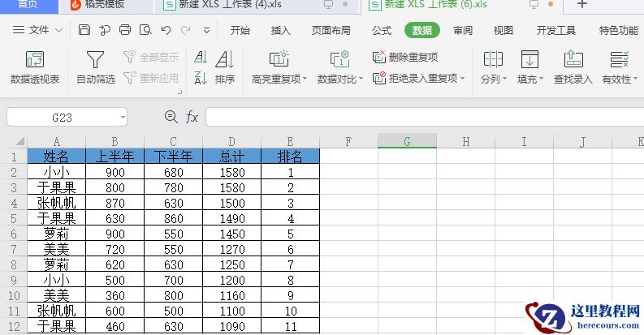The width and height of the screenshot is (644, 335).
Task: Click cell value 1490 in 总计 column
Action: pyautogui.click(x=232, y=218)
